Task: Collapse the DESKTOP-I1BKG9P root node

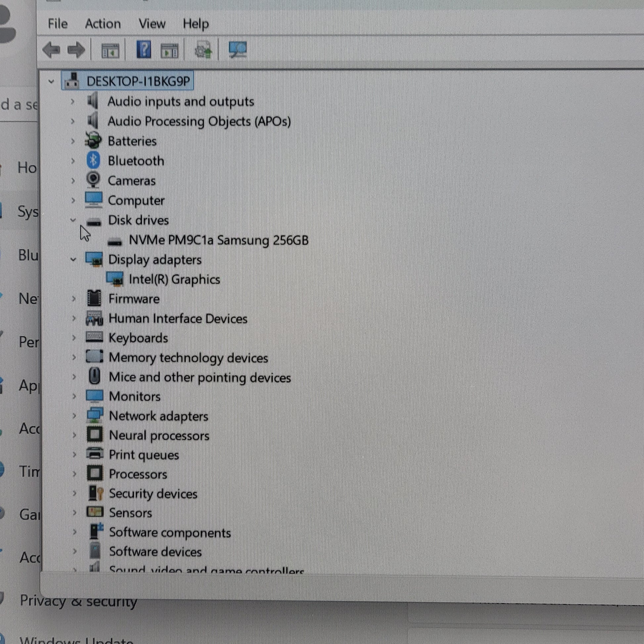Action: pos(51,81)
